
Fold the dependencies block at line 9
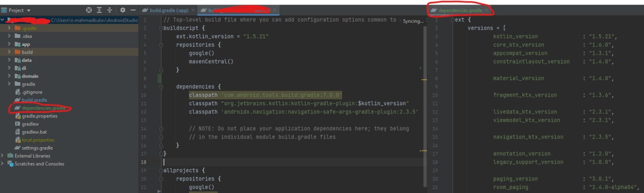[x=160, y=87]
